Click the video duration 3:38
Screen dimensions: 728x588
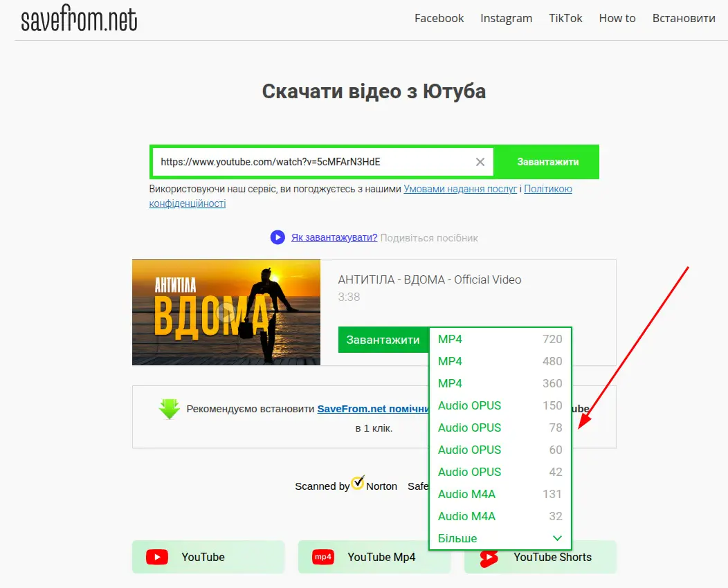349,297
